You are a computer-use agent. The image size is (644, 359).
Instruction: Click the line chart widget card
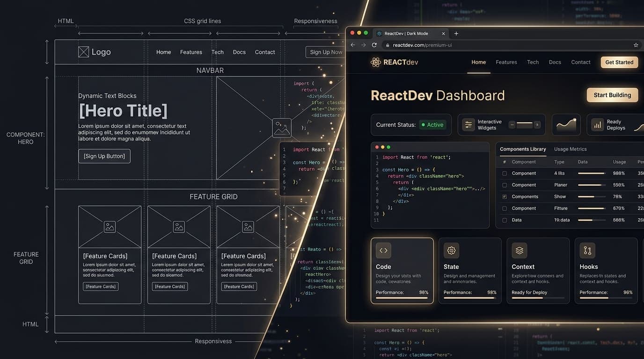[x=566, y=125]
